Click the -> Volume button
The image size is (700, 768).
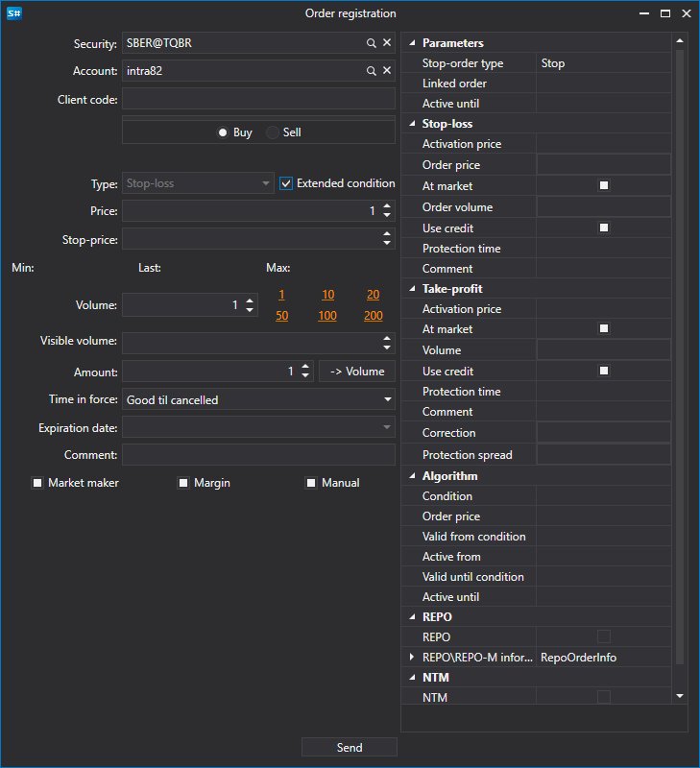(357, 372)
